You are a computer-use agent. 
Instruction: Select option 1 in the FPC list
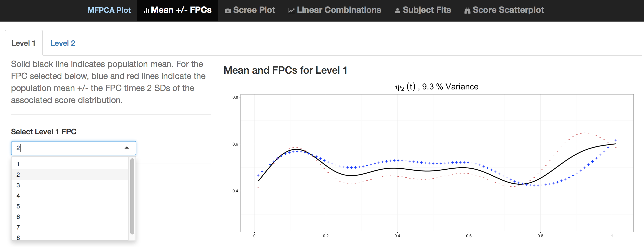coord(18,164)
